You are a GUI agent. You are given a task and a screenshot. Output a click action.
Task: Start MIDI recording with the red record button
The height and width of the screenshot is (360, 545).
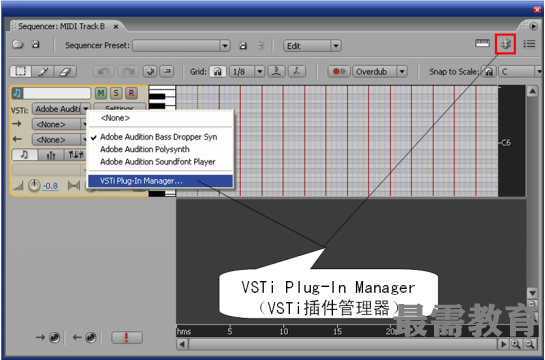coord(339,72)
